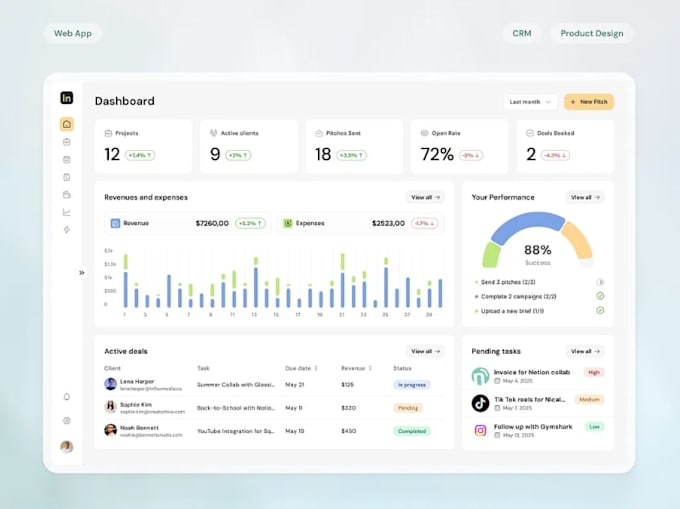Sort by the Due date column arrows
The height and width of the screenshot is (509, 680).
pyautogui.click(x=316, y=368)
